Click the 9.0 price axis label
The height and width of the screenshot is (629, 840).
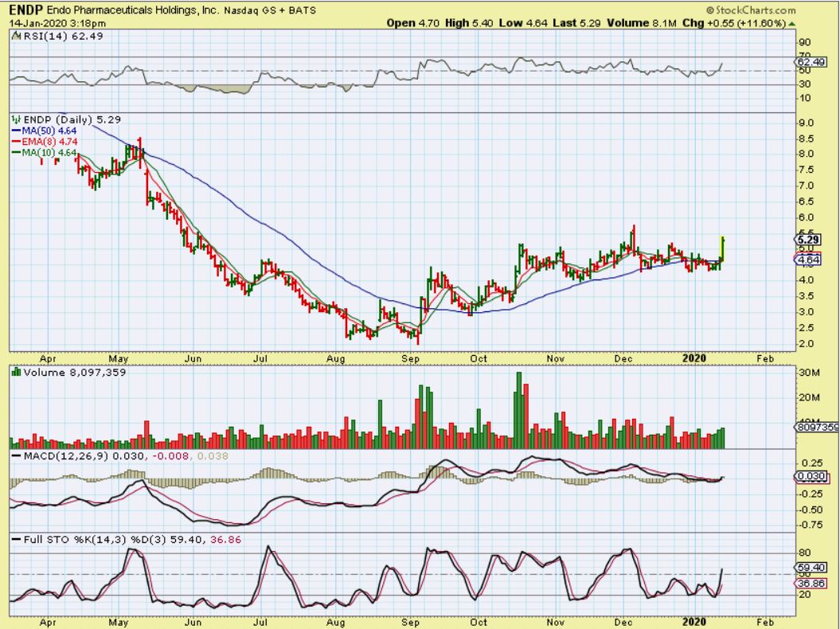coord(807,123)
